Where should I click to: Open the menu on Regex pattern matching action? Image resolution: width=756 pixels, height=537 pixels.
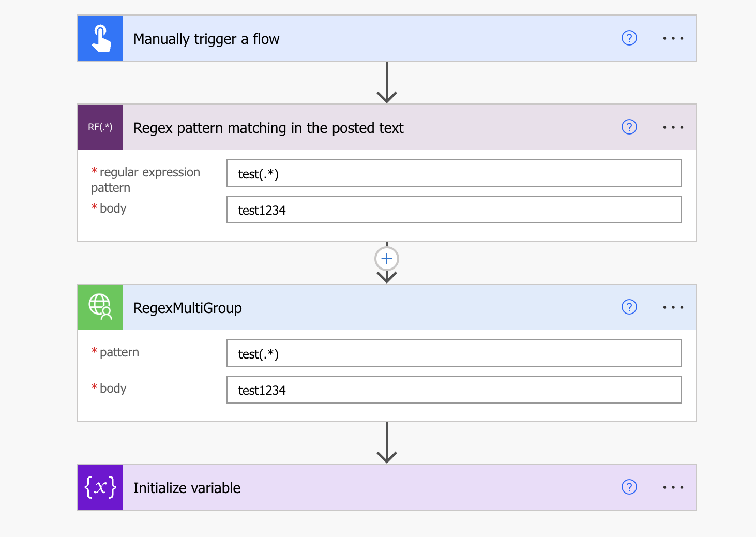pos(673,127)
